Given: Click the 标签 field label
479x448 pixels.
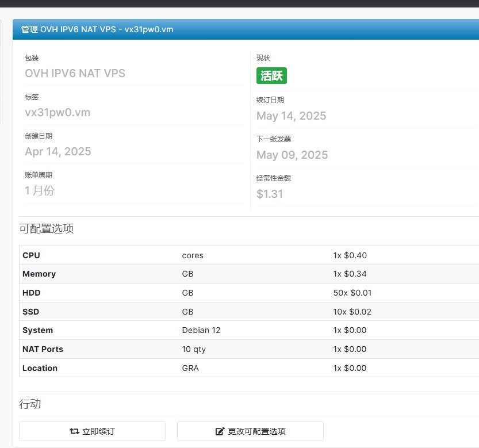Looking at the screenshot, I should [x=32, y=97].
